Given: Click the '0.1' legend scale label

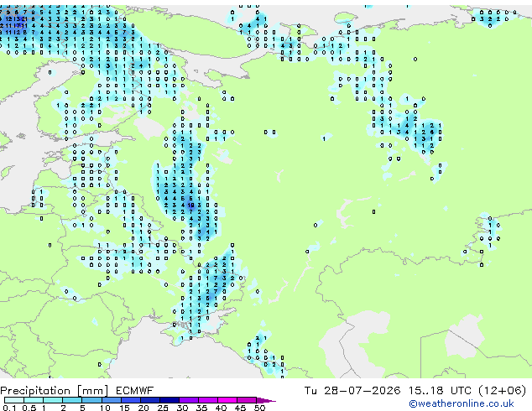Looking at the screenshot, I should coord(9,408).
